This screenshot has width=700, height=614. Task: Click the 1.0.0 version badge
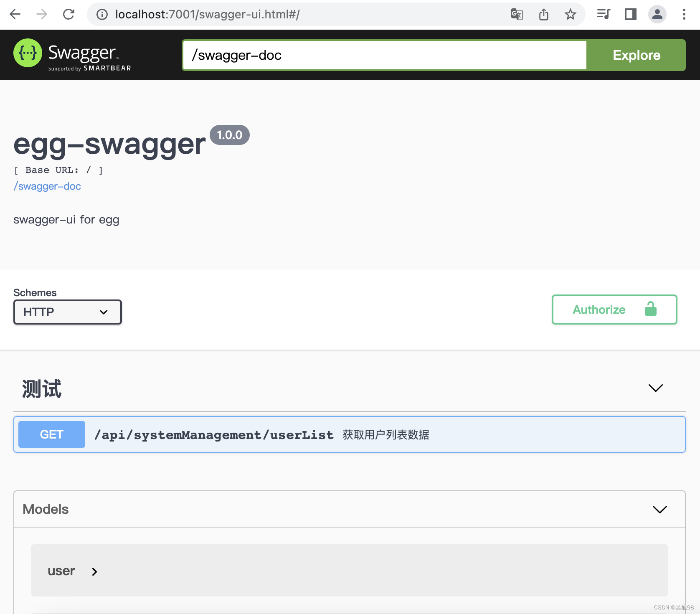pyautogui.click(x=230, y=135)
